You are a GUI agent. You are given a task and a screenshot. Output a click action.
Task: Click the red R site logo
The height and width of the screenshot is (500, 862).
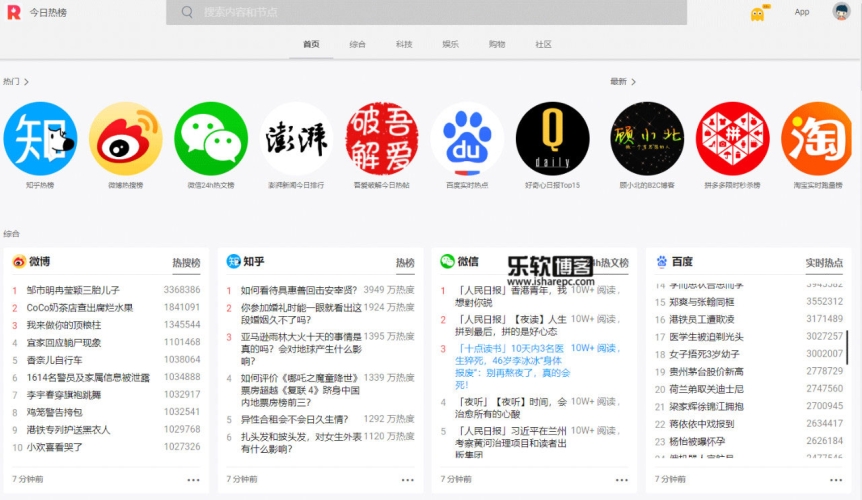[x=14, y=12]
